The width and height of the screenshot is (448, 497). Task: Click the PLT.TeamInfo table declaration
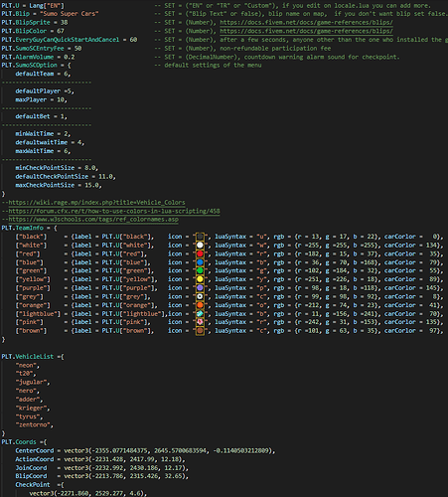29,228
